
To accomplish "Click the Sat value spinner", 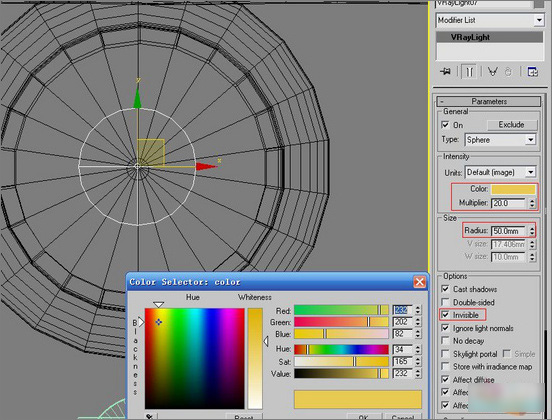I will click(x=418, y=361).
